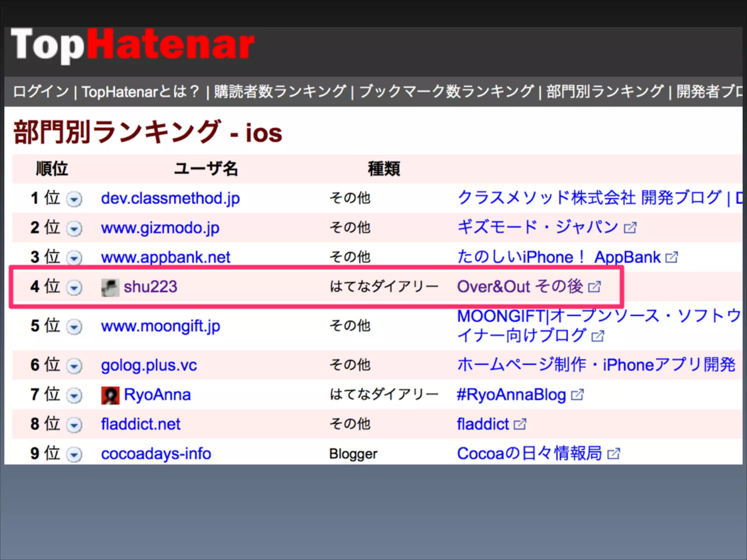The height and width of the screenshot is (560, 747).
Task: Open the ブックマーク数ランキング menu item
Action: (446, 92)
